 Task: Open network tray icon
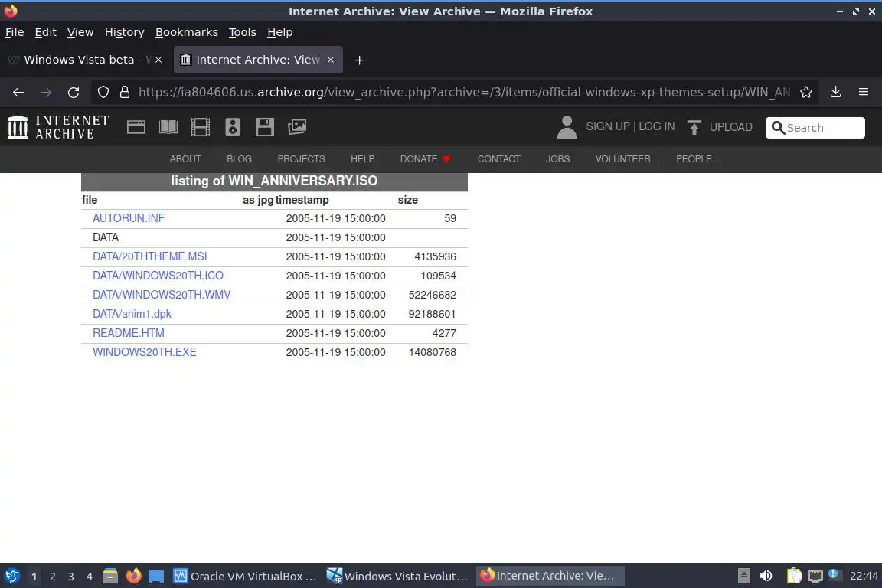[815, 576]
